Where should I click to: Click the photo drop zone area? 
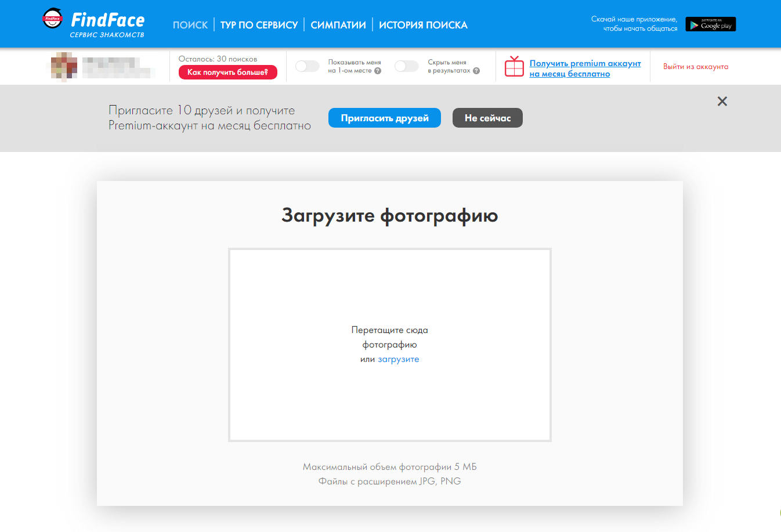coord(389,290)
